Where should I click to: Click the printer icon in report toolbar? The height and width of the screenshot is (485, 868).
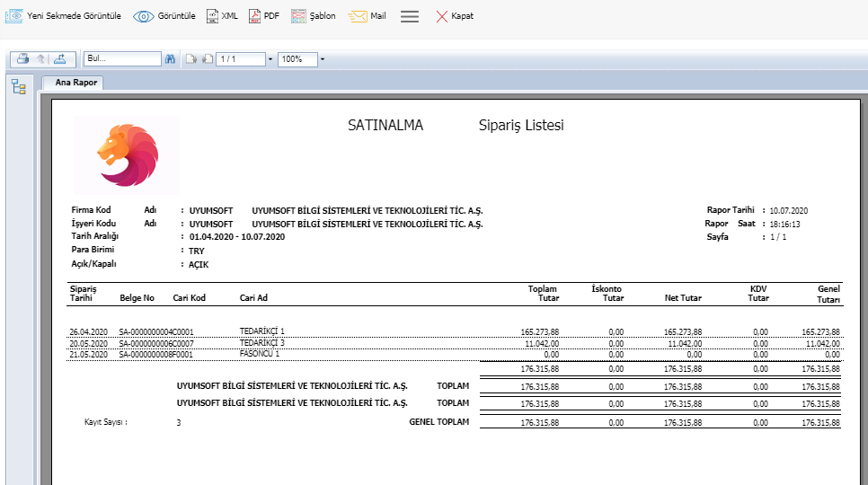coord(22,59)
